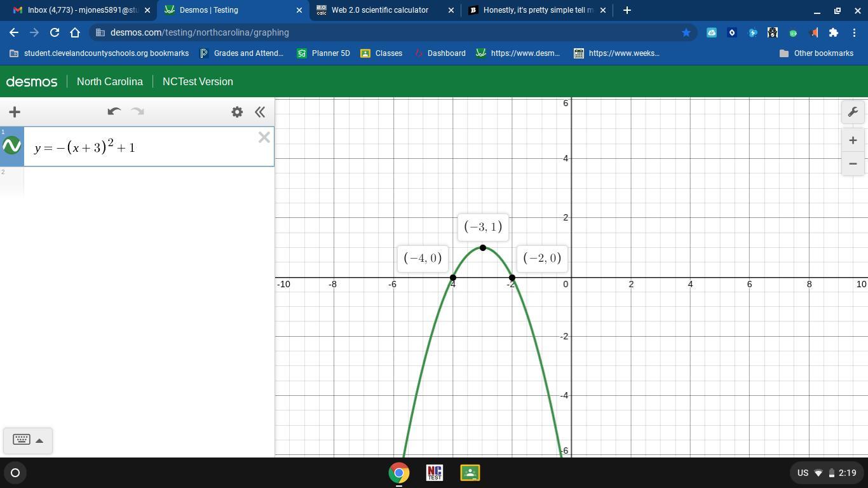Toggle visibility of the parabola expression
The height and width of the screenshot is (488, 868).
12,146
